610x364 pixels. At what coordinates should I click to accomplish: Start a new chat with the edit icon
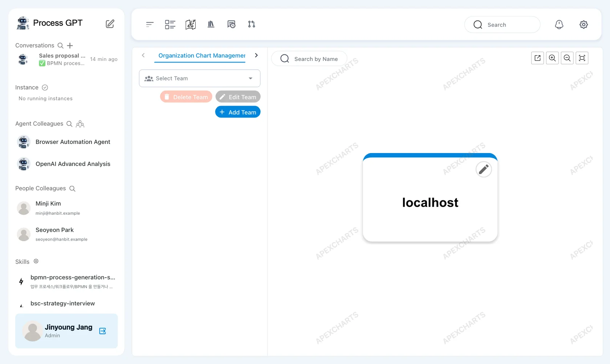tap(110, 24)
